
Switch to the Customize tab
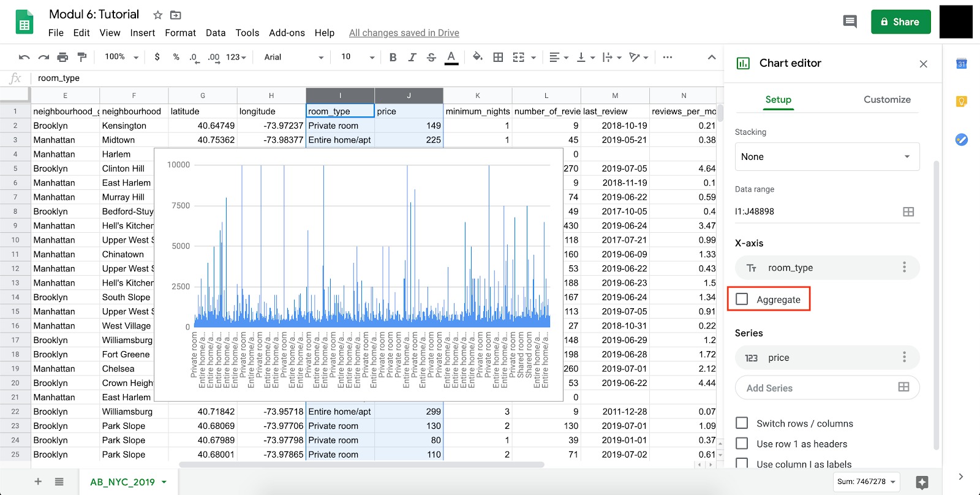point(887,99)
